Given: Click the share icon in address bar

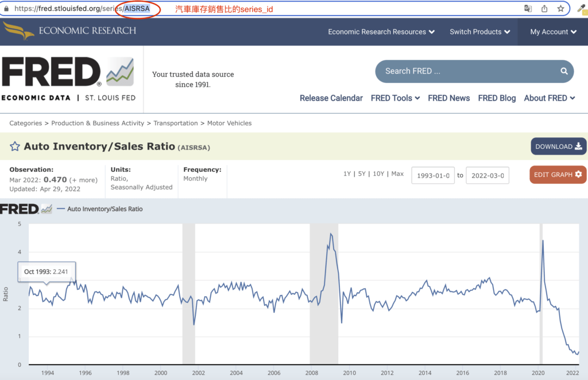Looking at the screenshot, I should coord(544,9).
